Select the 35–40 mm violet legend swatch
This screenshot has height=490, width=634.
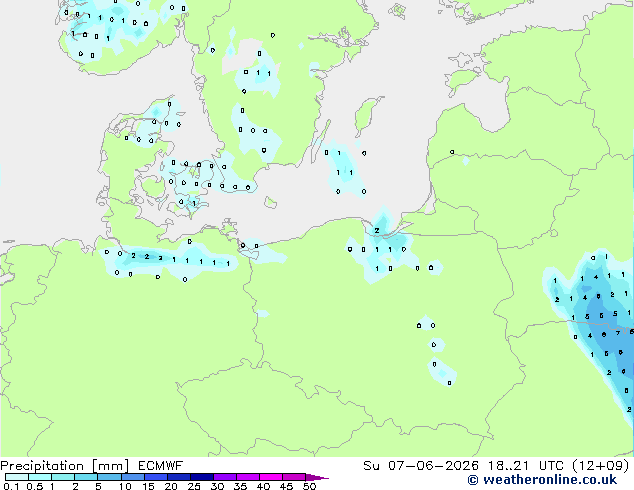coord(248,477)
